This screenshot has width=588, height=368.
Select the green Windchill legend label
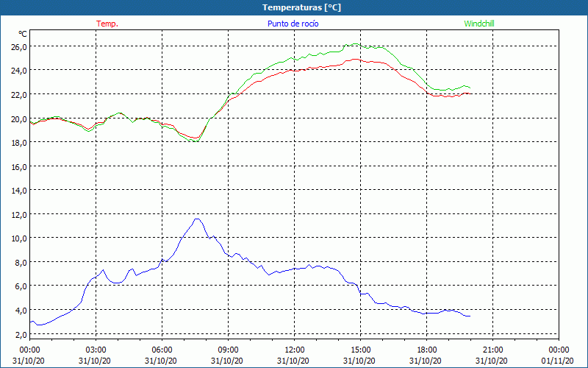tap(479, 24)
